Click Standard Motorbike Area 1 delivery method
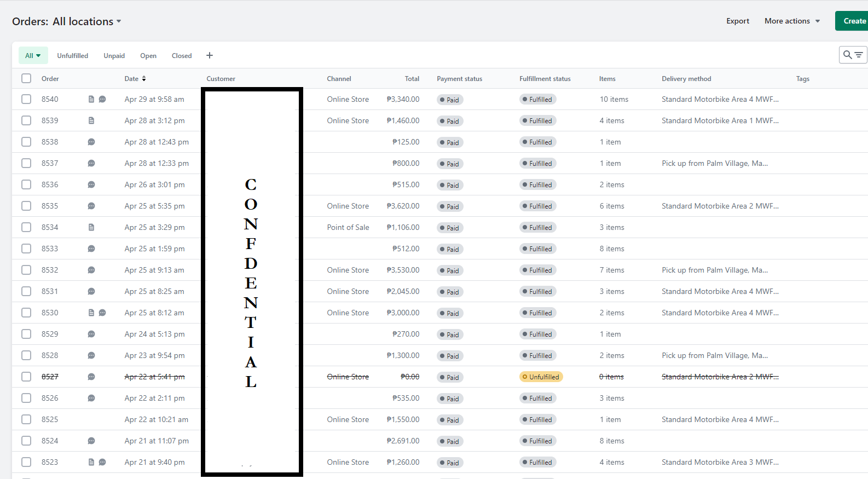This screenshot has height=479, width=868. tap(720, 120)
